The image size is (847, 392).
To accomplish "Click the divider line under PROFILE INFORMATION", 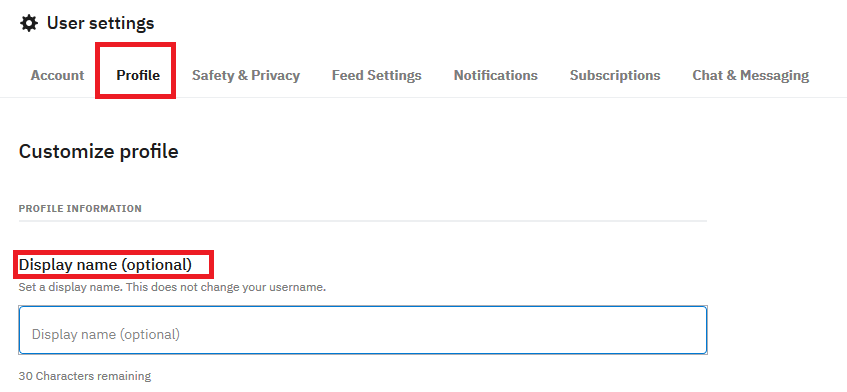I will point(363,221).
